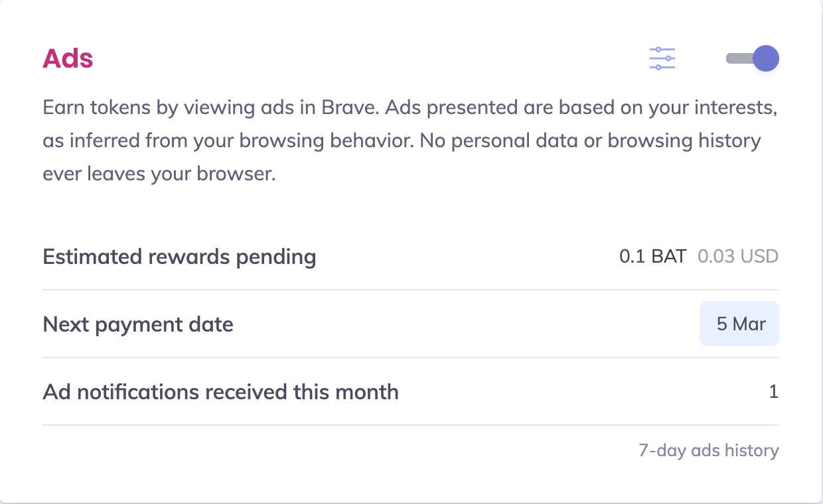This screenshot has width=823, height=504.
Task: Click divider line below Next payment date
Action: (x=410, y=357)
